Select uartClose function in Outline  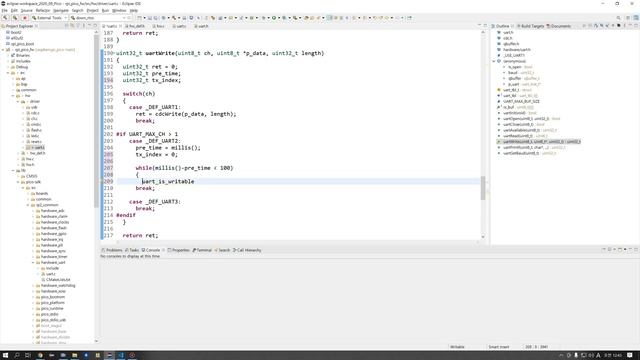pos(521,124)
